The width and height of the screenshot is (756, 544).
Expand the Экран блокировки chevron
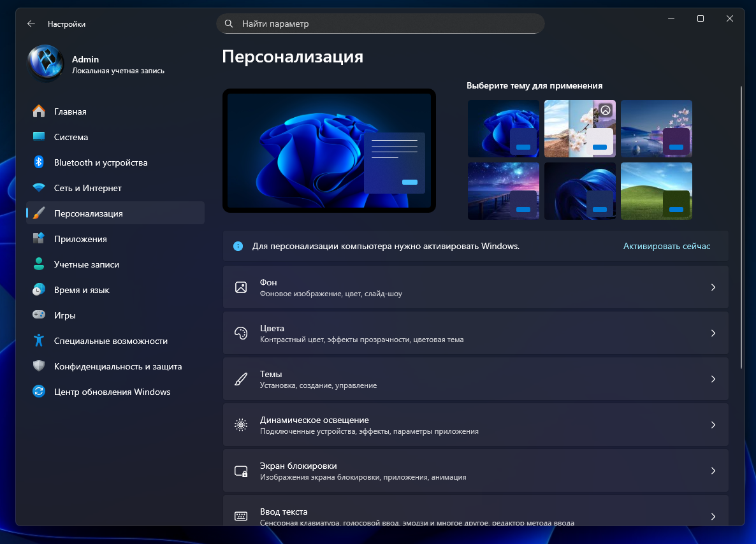point(713,471)
